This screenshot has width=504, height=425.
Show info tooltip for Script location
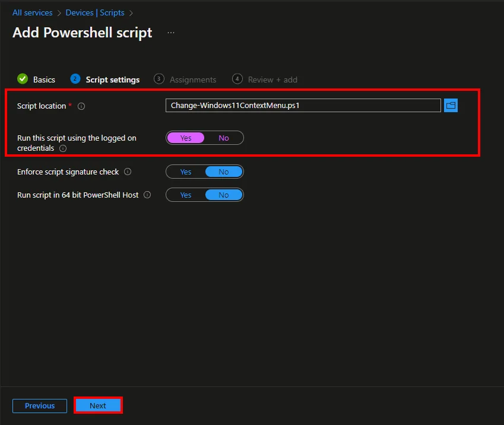pos(81,106)
